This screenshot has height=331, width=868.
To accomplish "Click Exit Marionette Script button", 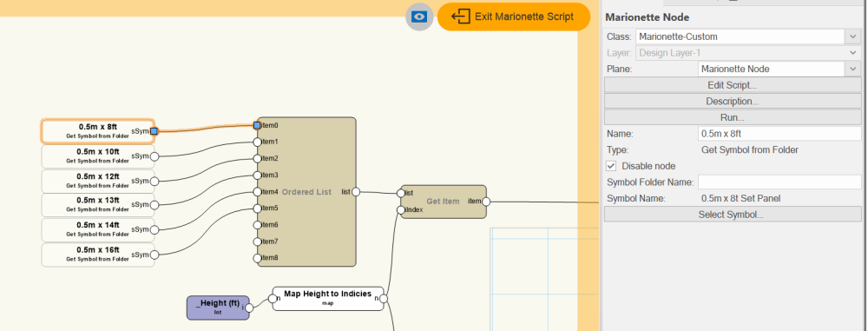I will tap(514, 17).
